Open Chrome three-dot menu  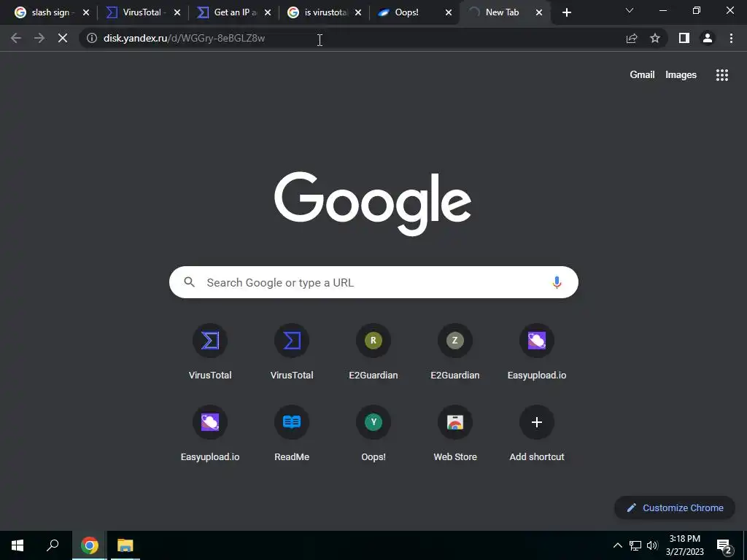coord(731,38)
